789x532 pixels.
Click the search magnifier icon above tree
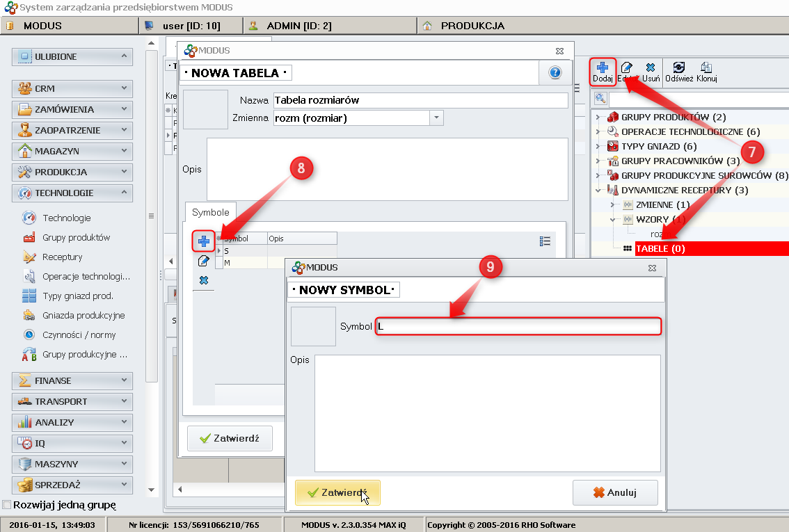coord(600,99)
